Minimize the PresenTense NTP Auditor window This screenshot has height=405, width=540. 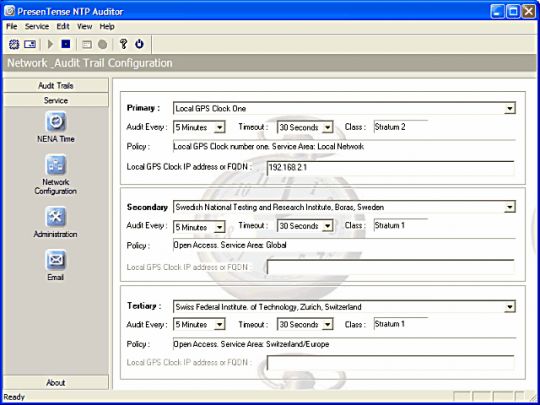(497, 11)
